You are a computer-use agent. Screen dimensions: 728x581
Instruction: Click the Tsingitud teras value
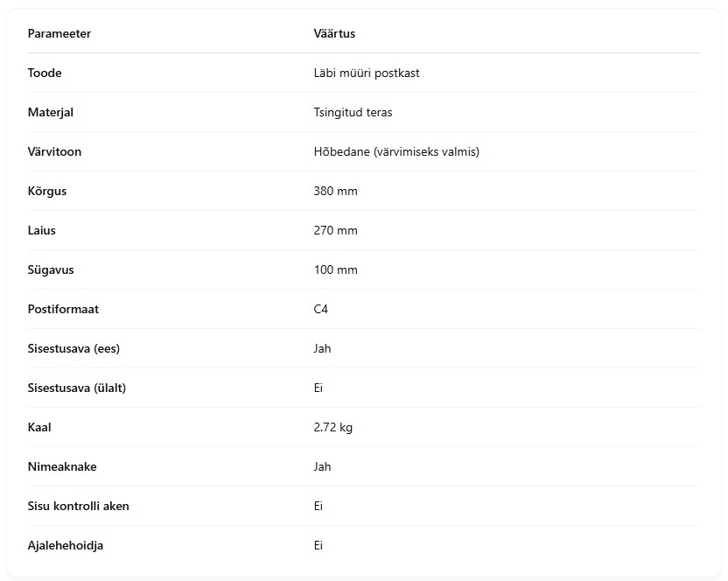[x=353, y=112]
